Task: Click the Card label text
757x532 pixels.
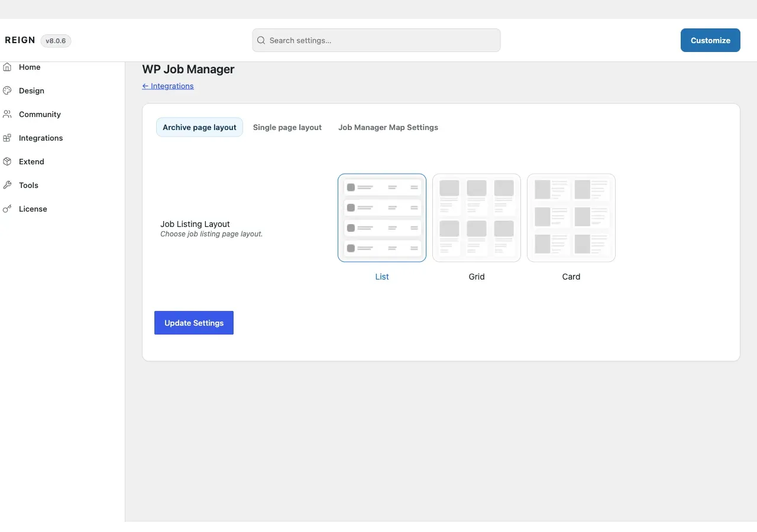Action: point(571,277)
